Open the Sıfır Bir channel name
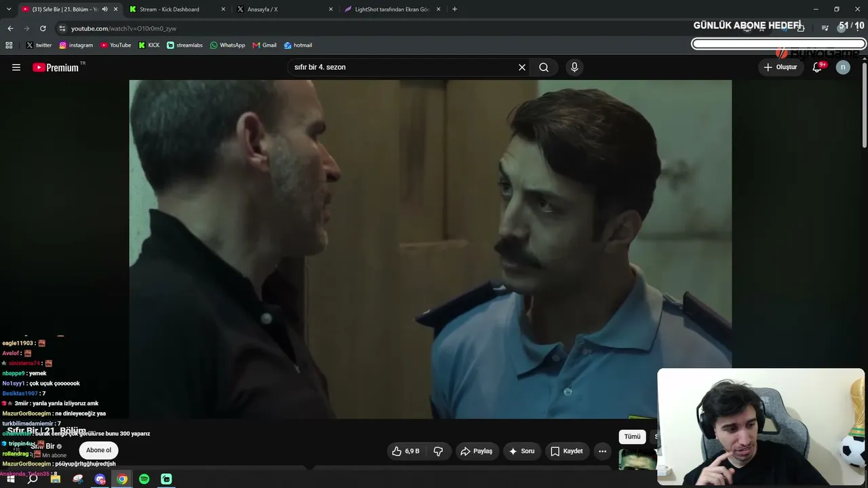The image size is (868, 488). pos(42,446)
